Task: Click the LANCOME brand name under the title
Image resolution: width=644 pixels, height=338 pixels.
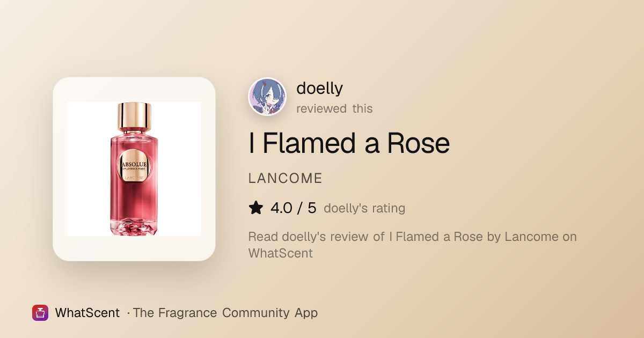Action: pos(286,179)
